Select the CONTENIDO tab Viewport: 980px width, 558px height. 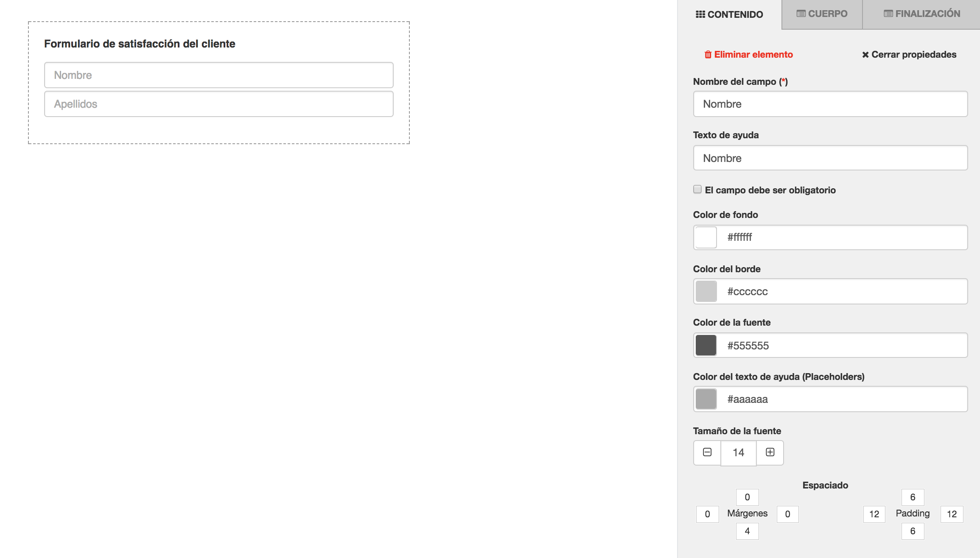729,15
